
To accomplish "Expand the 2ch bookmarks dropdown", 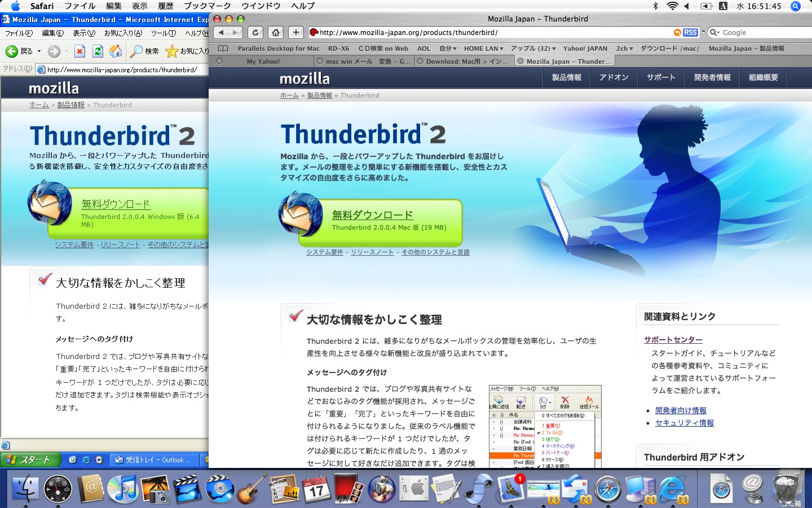I will (x=624, y=49).
